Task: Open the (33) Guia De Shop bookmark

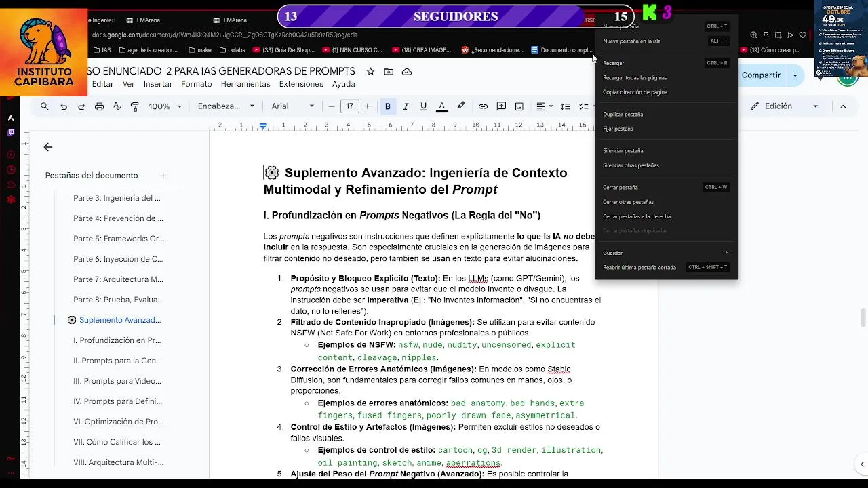Action: pos(283,50)
